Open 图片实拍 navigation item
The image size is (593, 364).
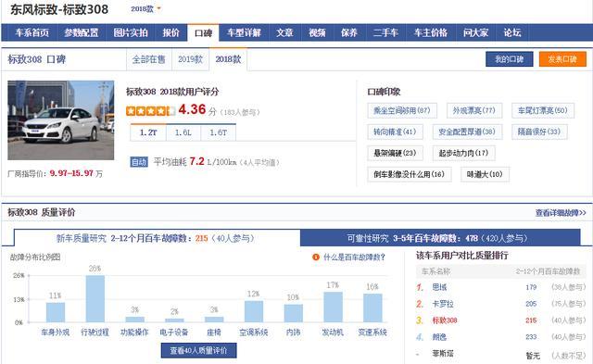[131, 33]
